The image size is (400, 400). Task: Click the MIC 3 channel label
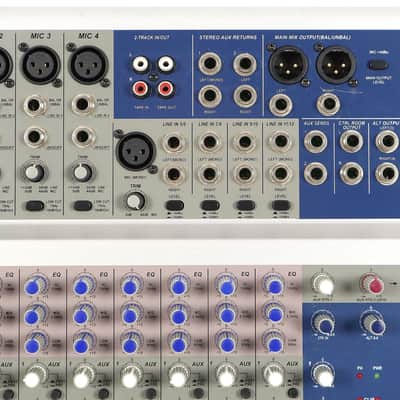coord(41,36)
